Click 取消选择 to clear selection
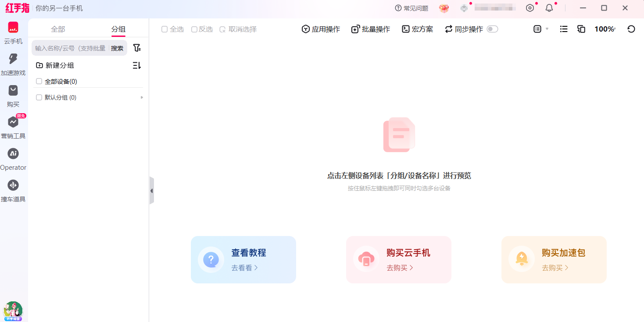The image size is (644, 322). [x=238, y=29]
